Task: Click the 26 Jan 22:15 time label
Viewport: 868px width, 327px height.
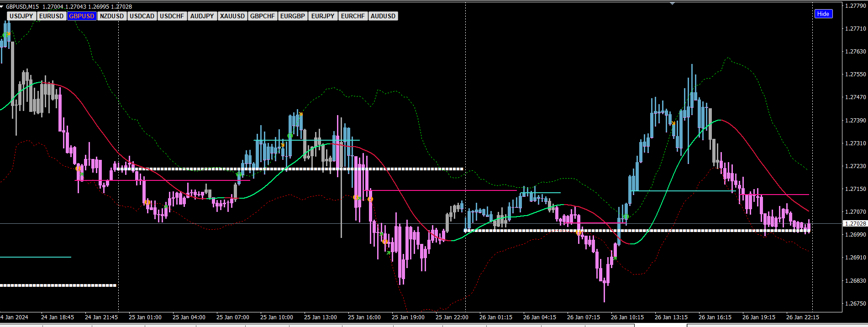Action: [x=803, y=317]
